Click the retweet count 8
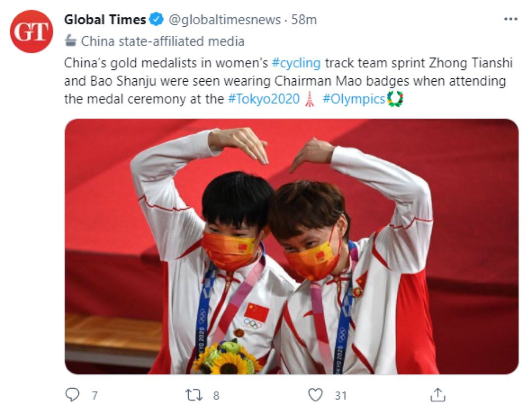Screen dimensions: 532x414 (x=216, y=395)
